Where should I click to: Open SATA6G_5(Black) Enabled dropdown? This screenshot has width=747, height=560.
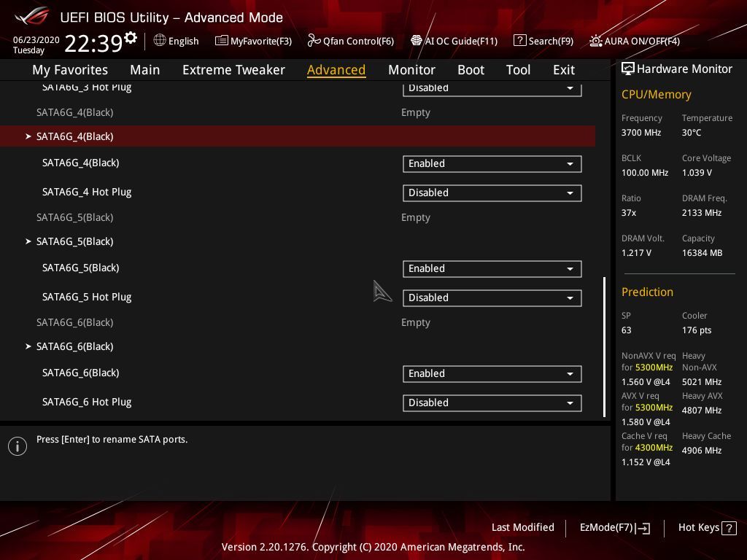pos(492,268)
